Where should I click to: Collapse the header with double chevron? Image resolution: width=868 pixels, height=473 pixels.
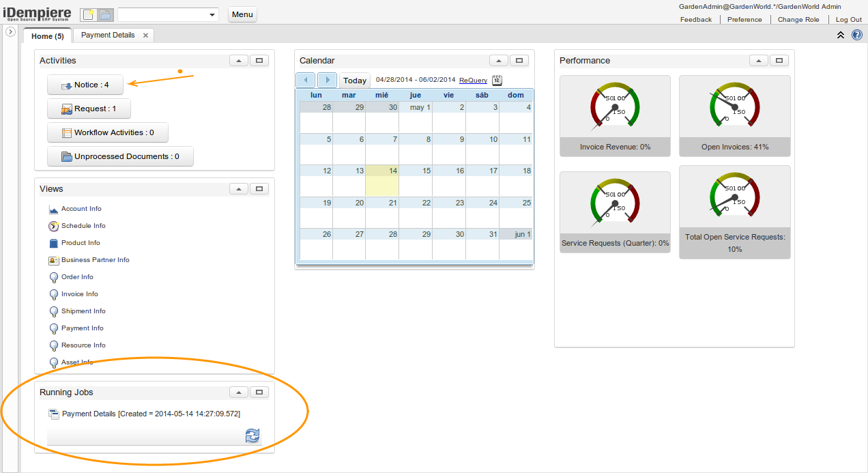coord(841,35)
